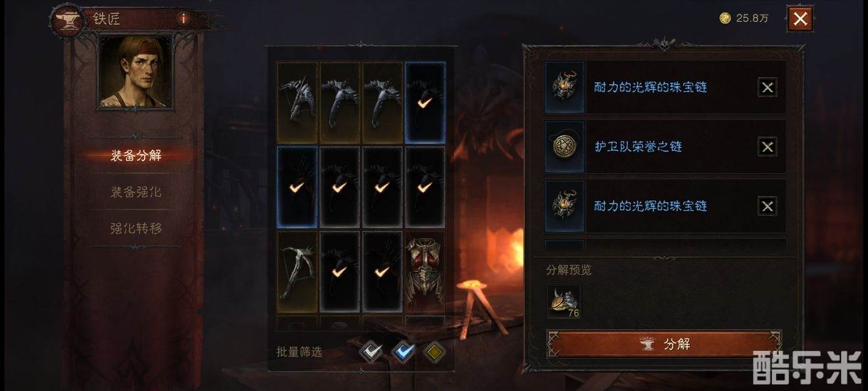
Task: Select the red chest armor item
Action: (425, 271)
